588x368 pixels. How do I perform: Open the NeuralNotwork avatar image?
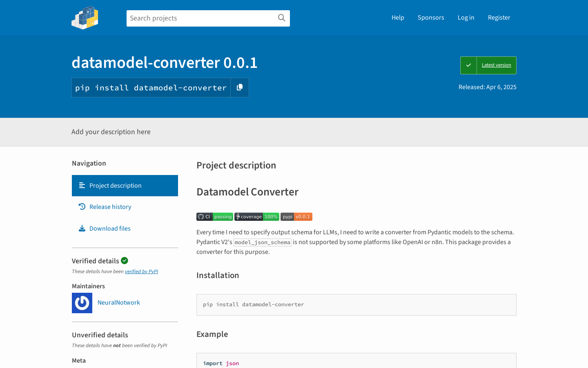click(82, 303)
